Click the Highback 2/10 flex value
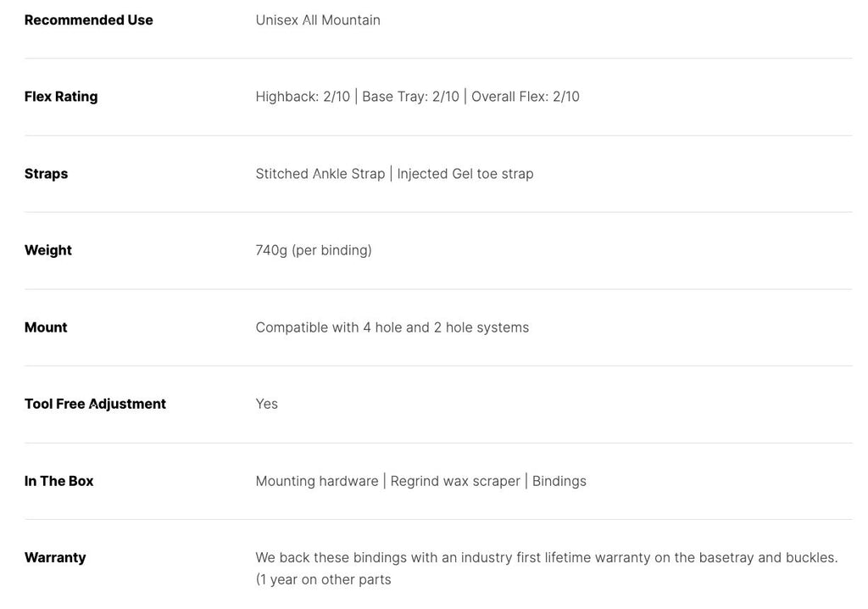Screen dimensions: 868x609 click(303, 97)
